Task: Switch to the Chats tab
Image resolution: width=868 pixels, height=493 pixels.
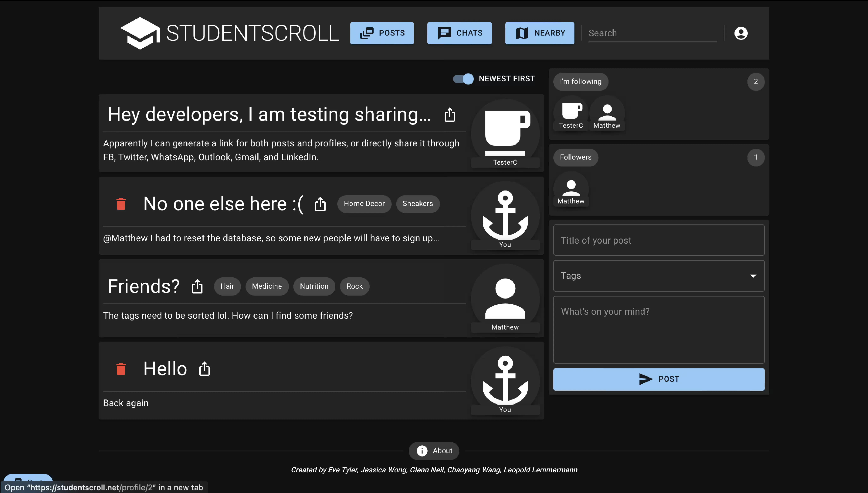Action: pyautogui.click(x=459, y=33)
